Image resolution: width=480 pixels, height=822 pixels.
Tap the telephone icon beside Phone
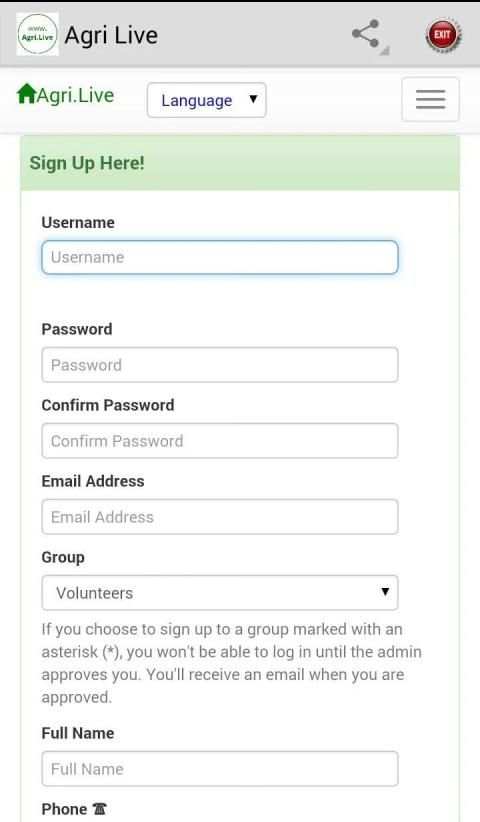[100, 809]
